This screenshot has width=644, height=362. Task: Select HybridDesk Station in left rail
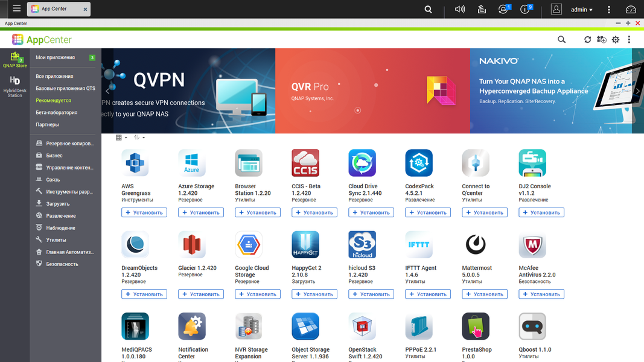(14, 87)
